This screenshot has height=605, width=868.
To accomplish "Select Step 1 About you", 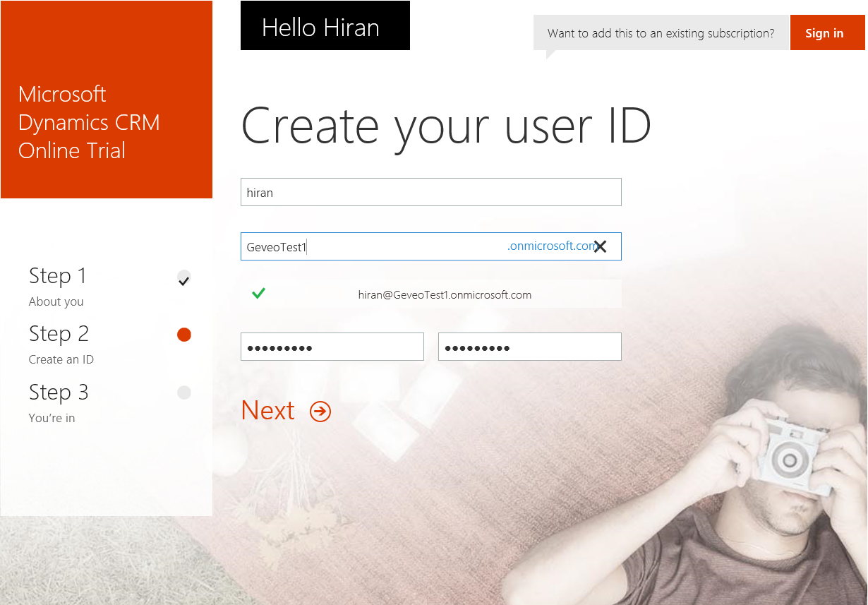I will pyautogui.click(x=59, y=287).
